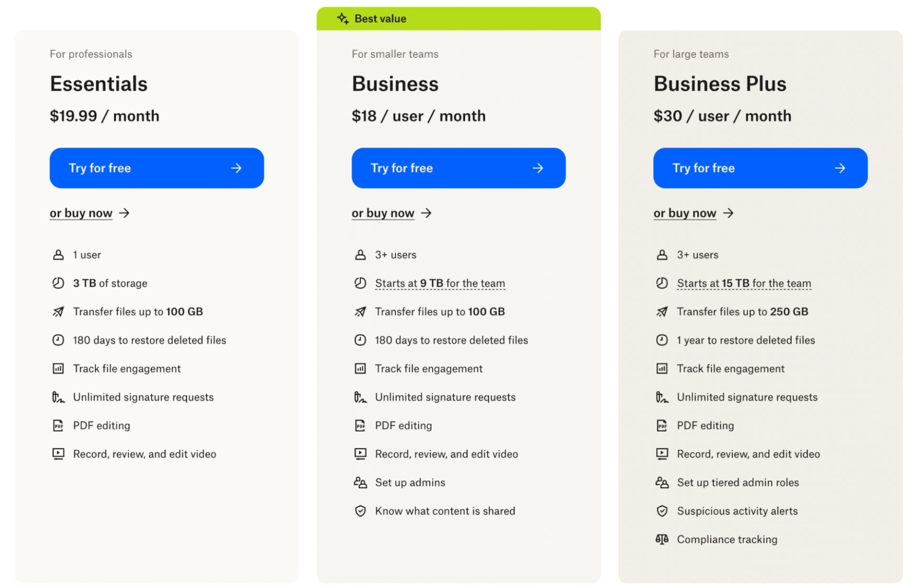Select the scales icon next to "Compliance tracking"

[662, 539]
